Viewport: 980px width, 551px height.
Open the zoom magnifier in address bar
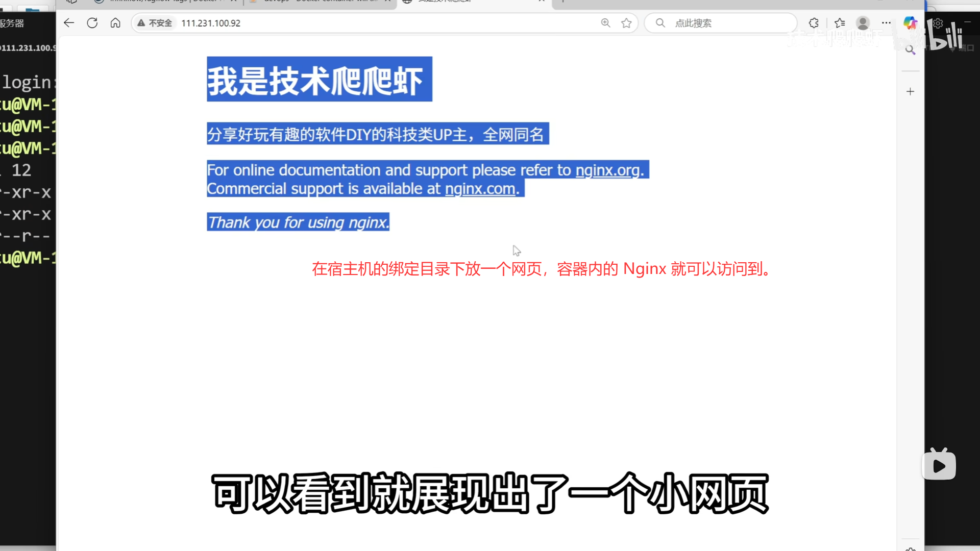coord(605,23)
